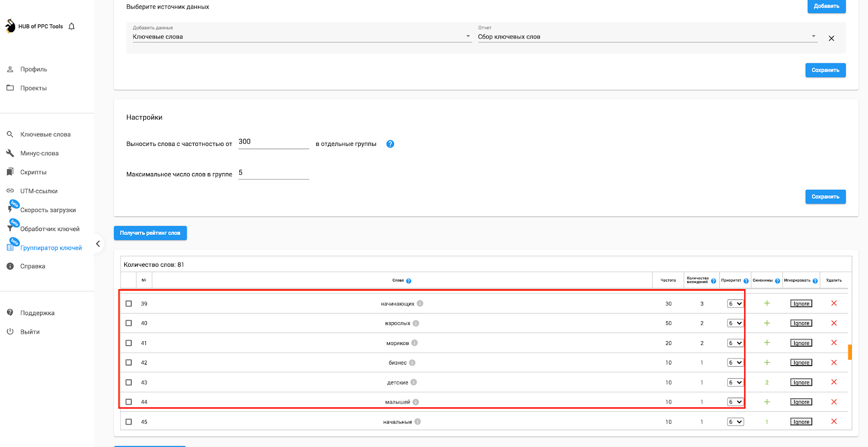The image size is (868, 447).
Task: Show info for word начинающих
Action: (x=420, y=303)
